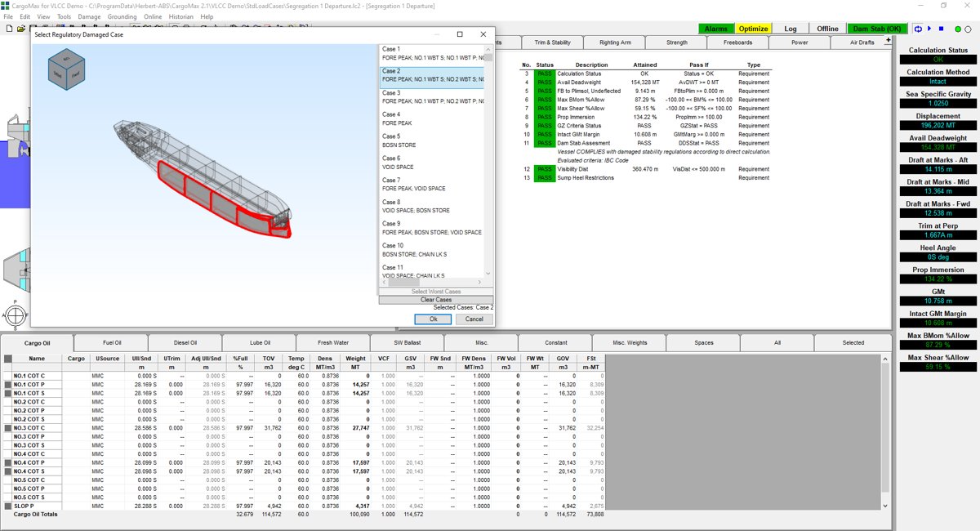Viewport: 980px width, 531px height.
Task: Click the Ok button in dialog
Action: [434, 319]
